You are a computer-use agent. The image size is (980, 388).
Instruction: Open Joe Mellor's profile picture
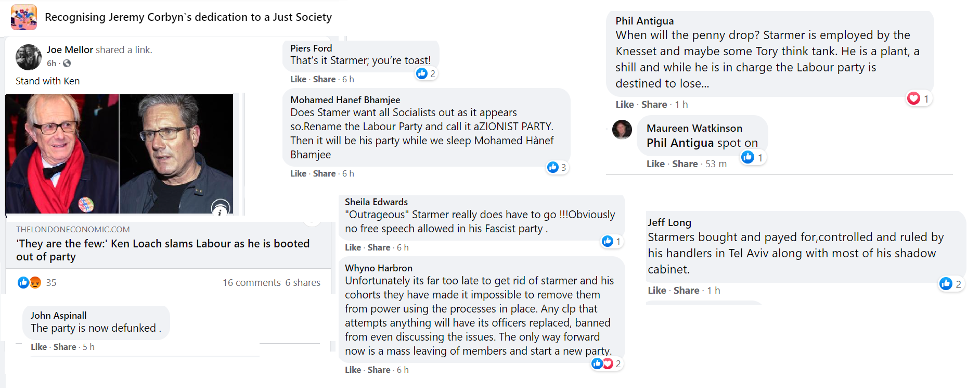(29, 57)
